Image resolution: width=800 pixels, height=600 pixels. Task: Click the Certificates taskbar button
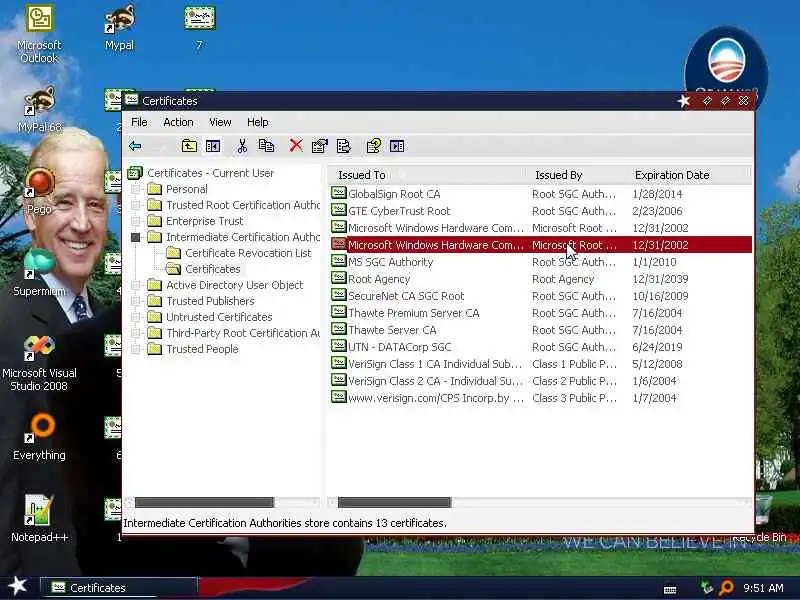118,588
